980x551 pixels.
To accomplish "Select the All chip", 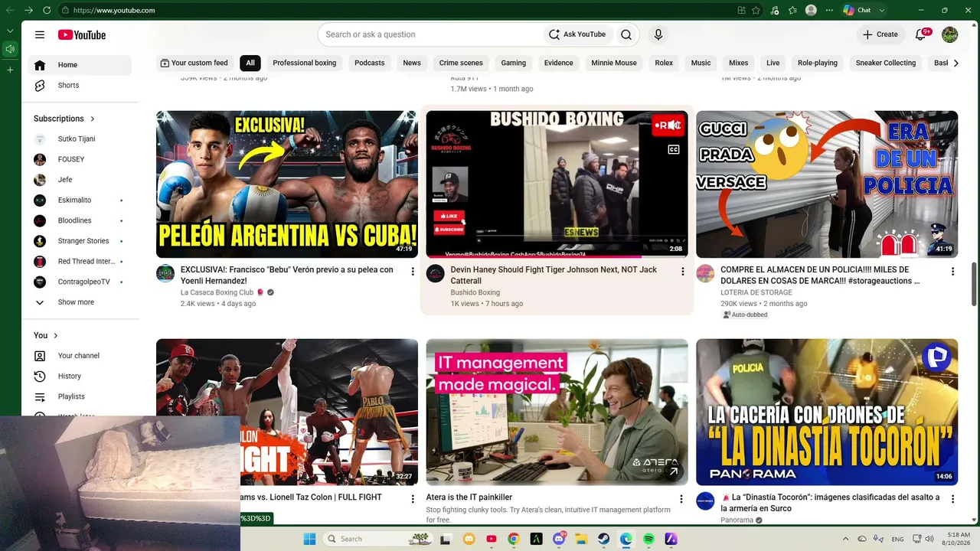I will click(x=250, y=63).
